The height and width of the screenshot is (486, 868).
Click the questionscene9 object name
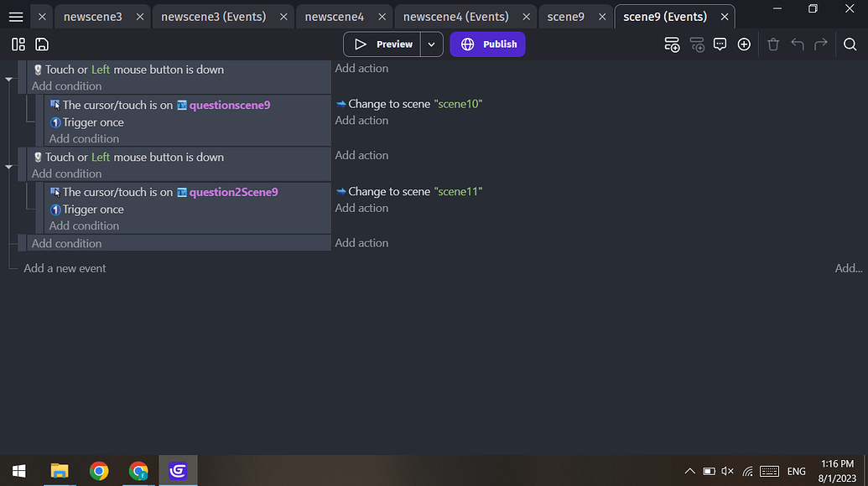230,105
